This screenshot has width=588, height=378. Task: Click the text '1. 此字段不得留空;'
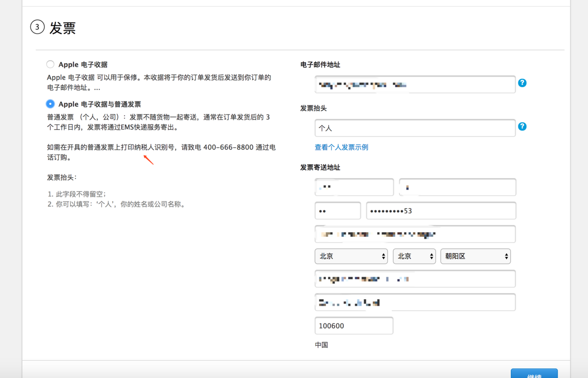click(77, 194)
